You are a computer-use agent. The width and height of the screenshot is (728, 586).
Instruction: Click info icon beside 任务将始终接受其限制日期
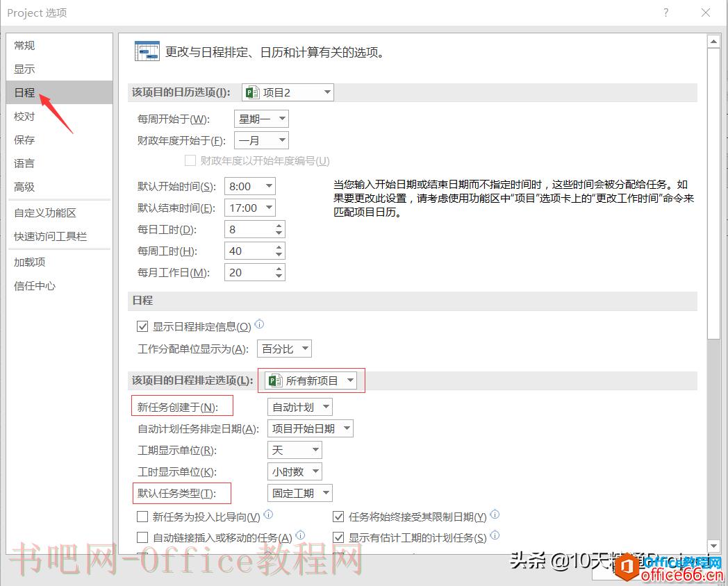coord(495,514)
